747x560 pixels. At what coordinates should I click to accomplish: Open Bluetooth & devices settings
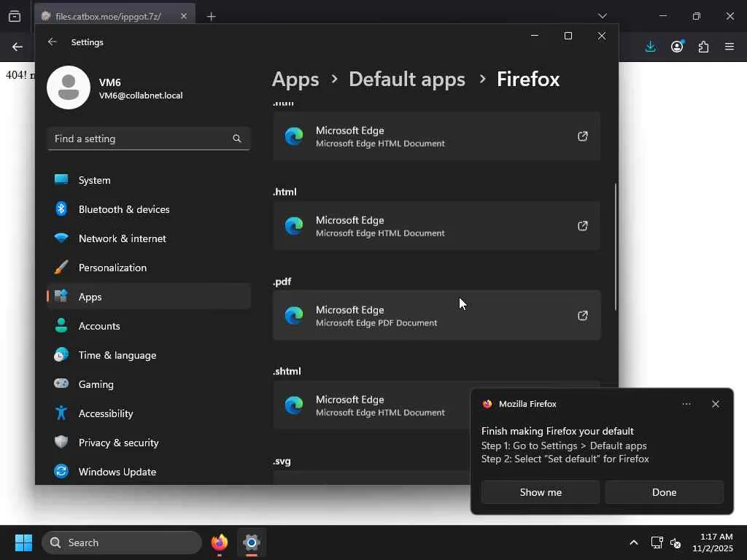(x=149, y=209)
